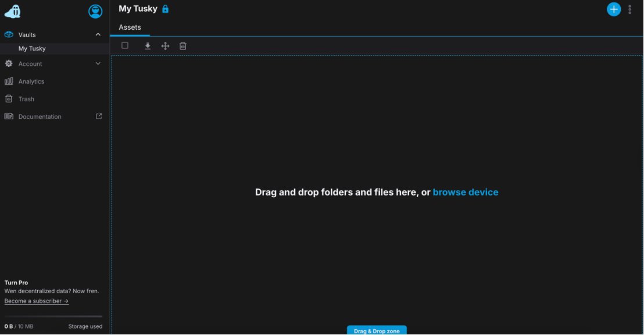Click the Drag & Drop zone label

tap(377, 330)
